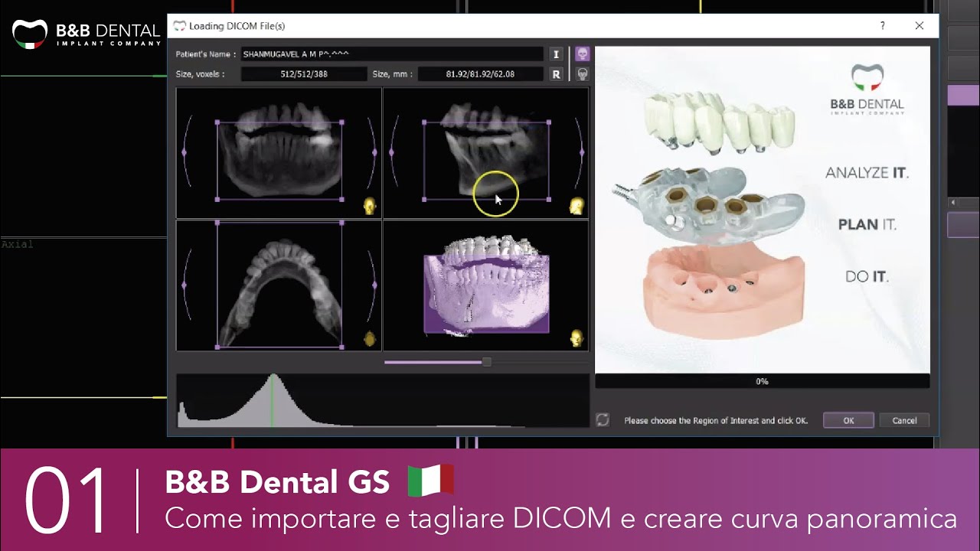Click the Size, voxels value field
The width and height of the screenshot is (980, 551).
click(x=304, y=74)
